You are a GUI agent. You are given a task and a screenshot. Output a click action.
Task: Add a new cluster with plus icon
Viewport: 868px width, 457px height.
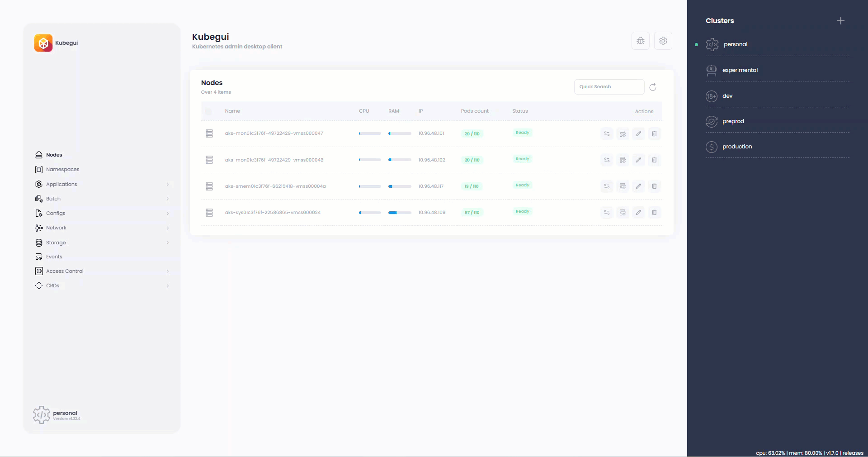(x=840, y=21)
